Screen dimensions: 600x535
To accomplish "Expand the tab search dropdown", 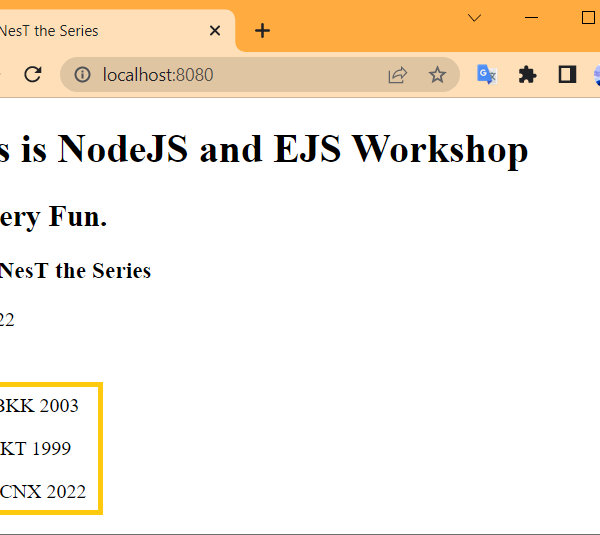I will [x=475, y=18].
